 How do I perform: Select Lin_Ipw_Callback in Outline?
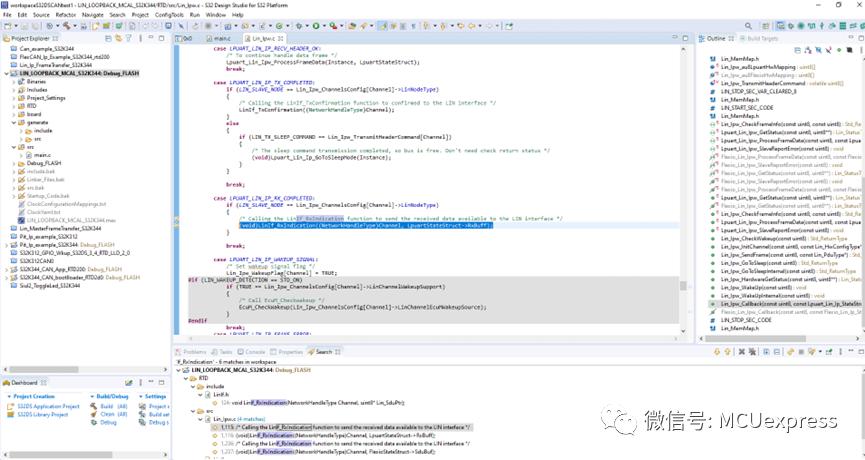click(x=791, y=304)
